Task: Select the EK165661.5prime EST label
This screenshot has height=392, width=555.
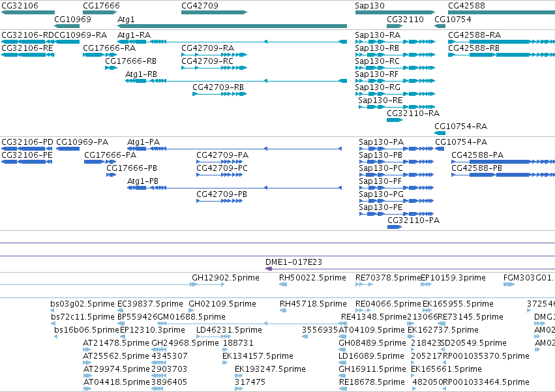Action: pyautogui.click(x=446, y=369)
